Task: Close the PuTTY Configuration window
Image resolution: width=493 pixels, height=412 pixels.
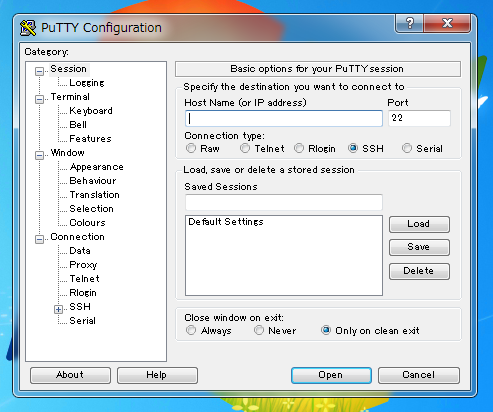Action: 447,23
